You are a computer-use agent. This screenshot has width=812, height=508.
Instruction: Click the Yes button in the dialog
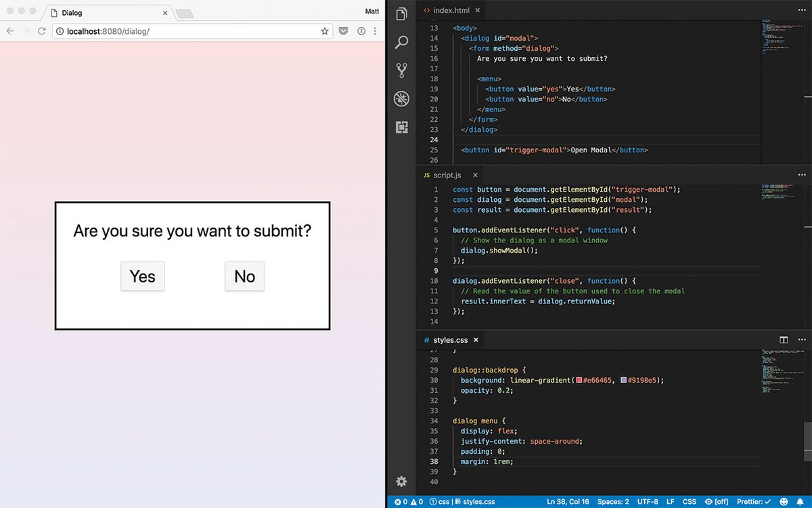[142, 276]
